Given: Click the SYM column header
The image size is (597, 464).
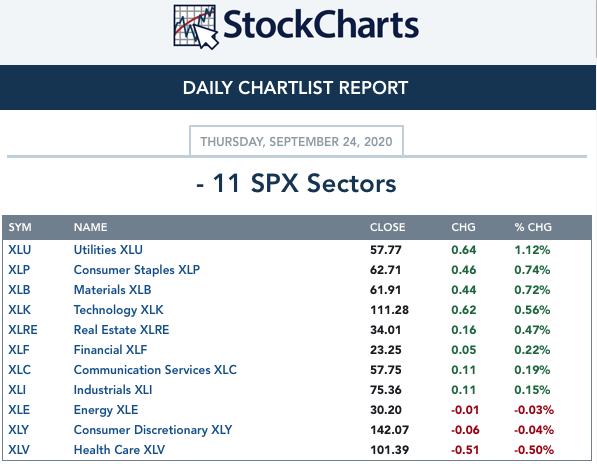Looking at the screenshot, I should 20,227.
